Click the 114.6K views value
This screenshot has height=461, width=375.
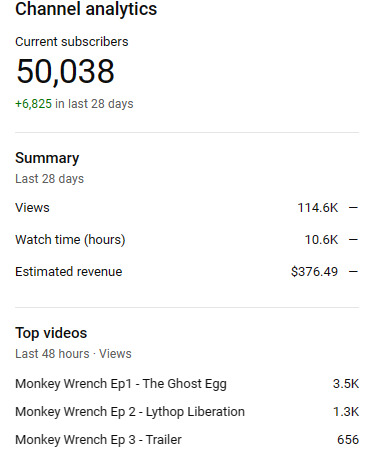[x=318, y=208]
